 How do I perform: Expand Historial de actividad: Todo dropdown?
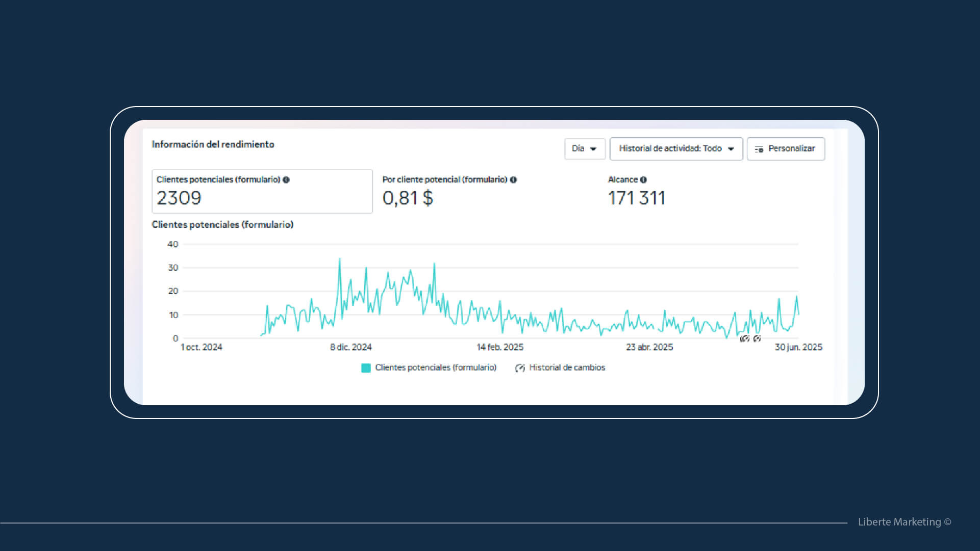click(676, 149)
